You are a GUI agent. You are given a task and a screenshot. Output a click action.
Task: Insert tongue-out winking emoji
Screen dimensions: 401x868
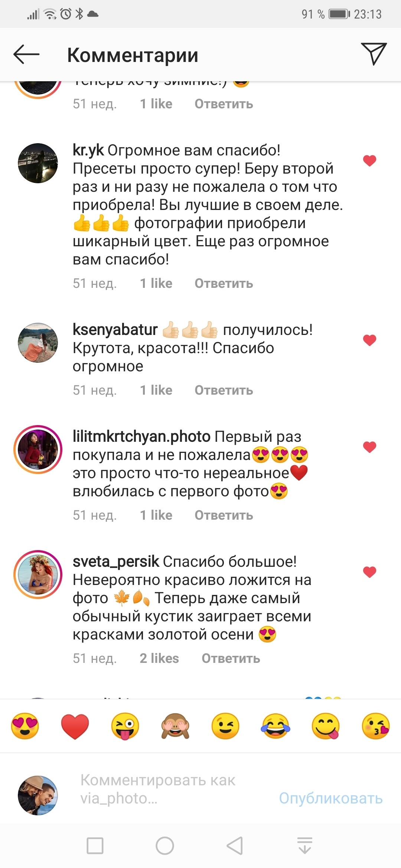coord(125,726)
